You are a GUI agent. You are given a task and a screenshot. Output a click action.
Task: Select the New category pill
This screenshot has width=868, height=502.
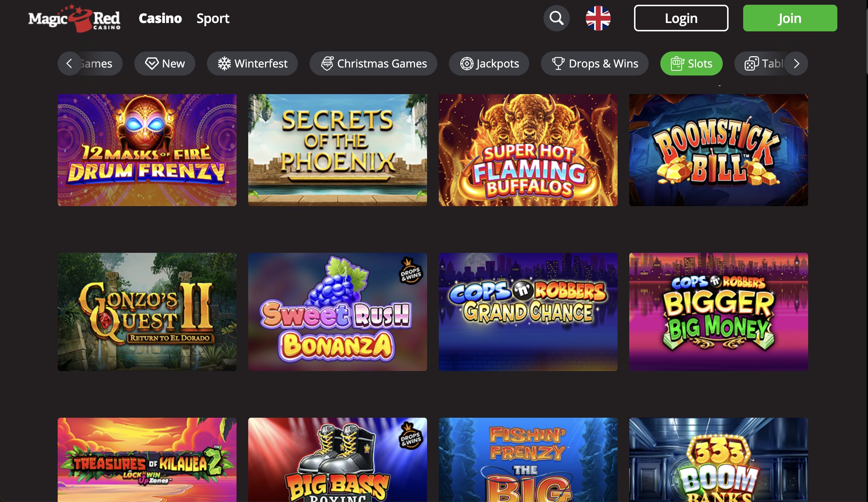(x=165, y=63)
